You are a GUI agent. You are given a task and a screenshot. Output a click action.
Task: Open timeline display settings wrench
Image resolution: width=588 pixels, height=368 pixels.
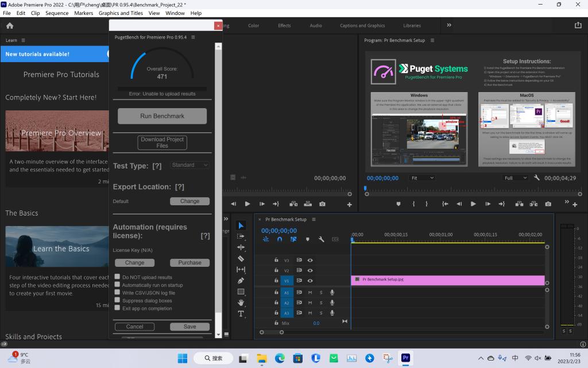(321, 239)
